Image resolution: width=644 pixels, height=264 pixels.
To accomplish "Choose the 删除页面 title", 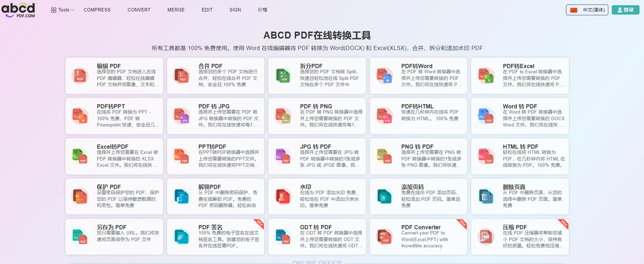I will (x=514, y=187).
